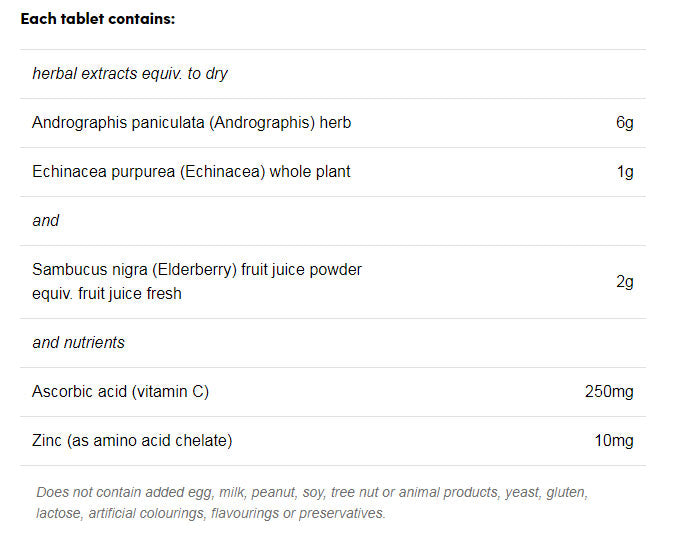Select the 'Ascorbic acid (vitamin C)' ingredient
This screenshot has height=537, width=676.
120,391
